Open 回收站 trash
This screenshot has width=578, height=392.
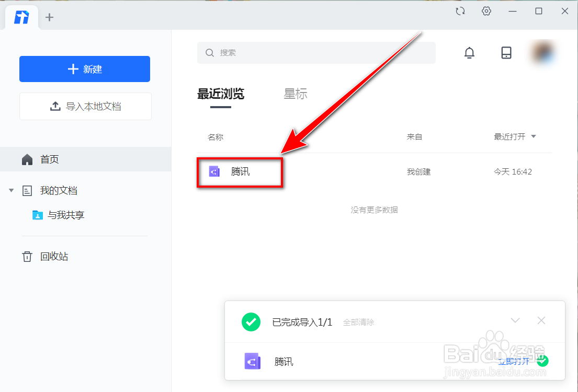[x=54, y=257]
